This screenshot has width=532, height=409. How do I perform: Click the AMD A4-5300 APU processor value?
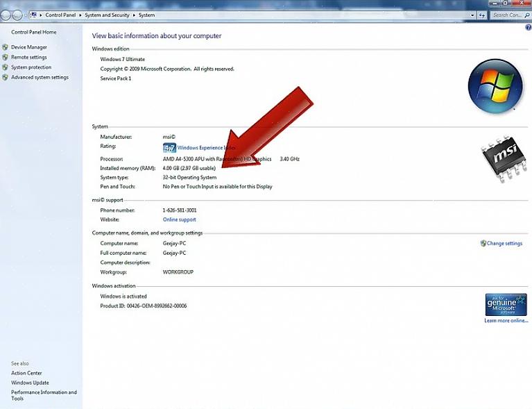(217, 159)
